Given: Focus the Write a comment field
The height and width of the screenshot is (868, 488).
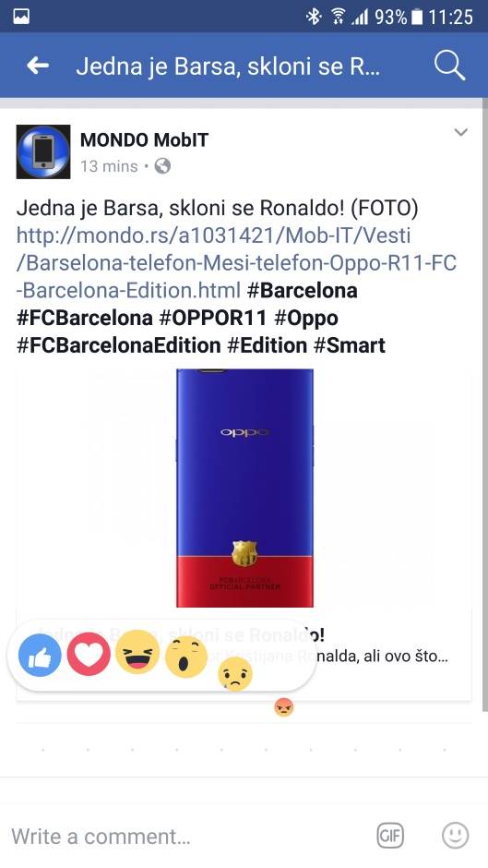Looking at the screenshot, I should 188,836.
